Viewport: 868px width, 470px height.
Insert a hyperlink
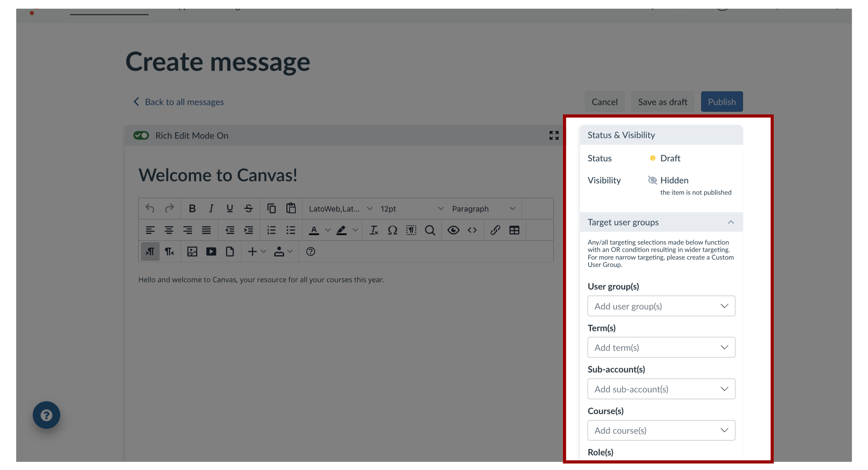(x=495, y=230)
